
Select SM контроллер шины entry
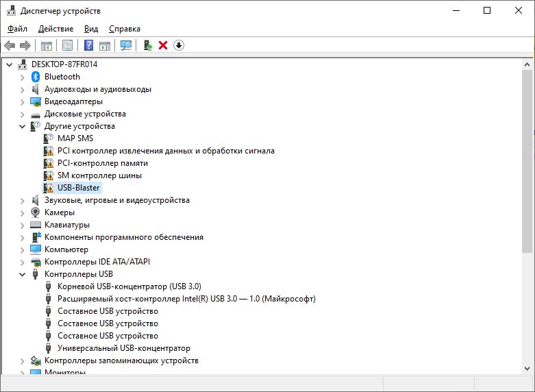pyautogui.click(x=99, y=175)
